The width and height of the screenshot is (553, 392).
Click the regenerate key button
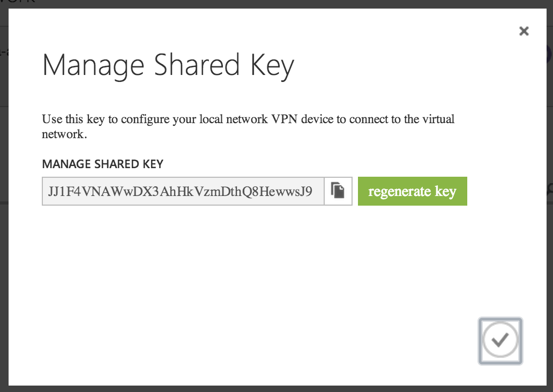412,191
